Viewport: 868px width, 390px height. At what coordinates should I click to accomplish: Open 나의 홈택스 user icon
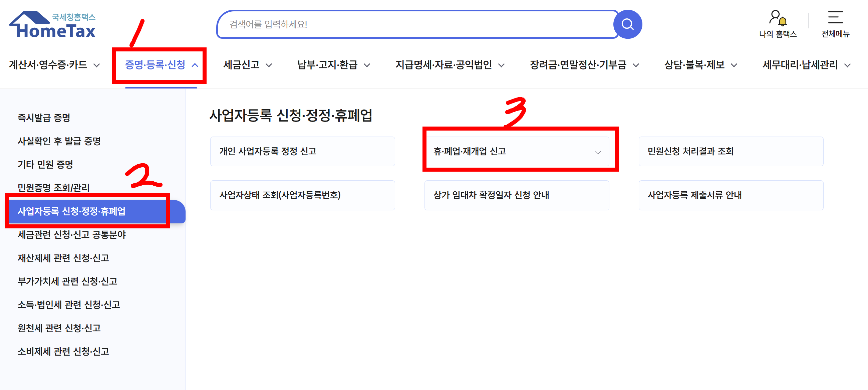click(x=777, y=18)
